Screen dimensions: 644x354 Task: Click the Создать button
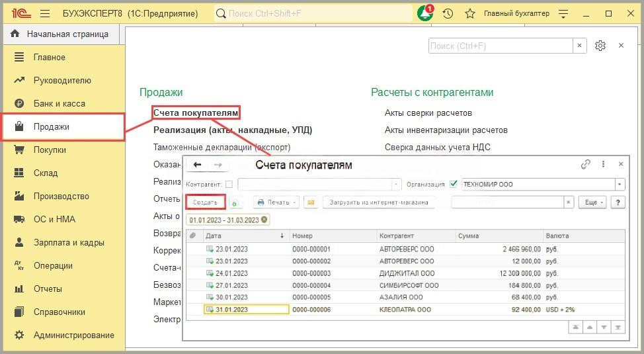206,202
